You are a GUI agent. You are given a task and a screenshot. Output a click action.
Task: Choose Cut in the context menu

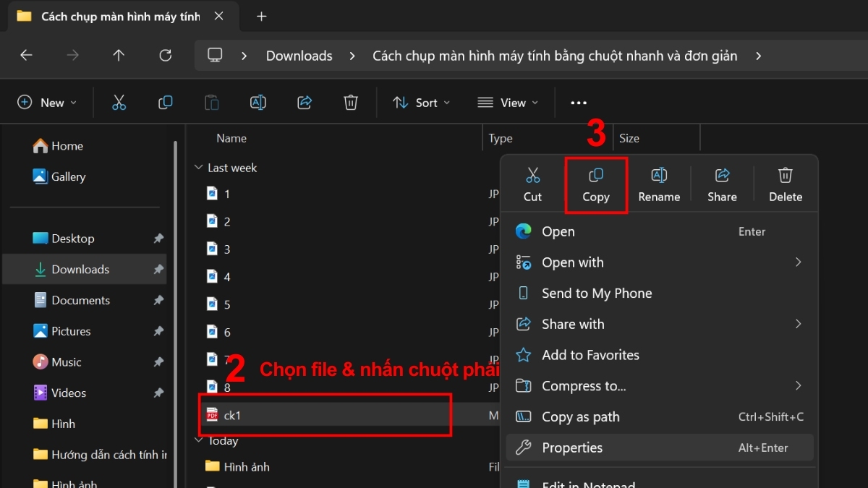(x=533, y=184)
